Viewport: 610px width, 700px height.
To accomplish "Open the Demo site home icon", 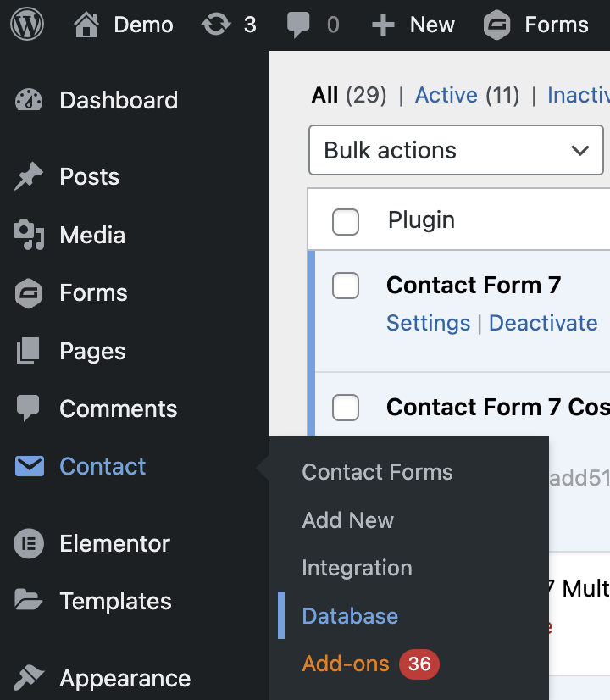I will point(86,25).
